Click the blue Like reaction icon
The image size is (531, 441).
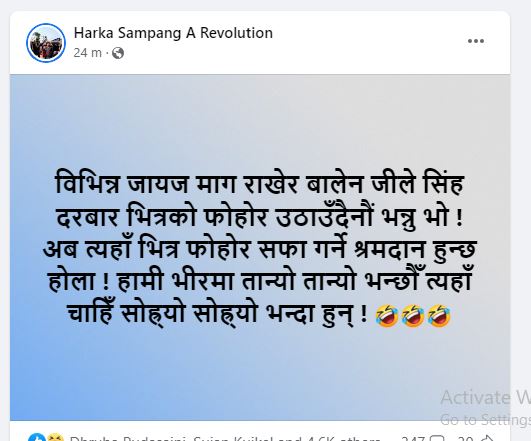pos(37,437)
